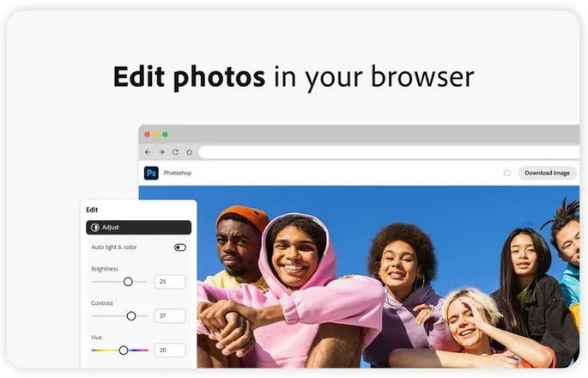588x378 pixels.
Task: Click the yellow minimize window dot
Action: click(x=156, y=134)
